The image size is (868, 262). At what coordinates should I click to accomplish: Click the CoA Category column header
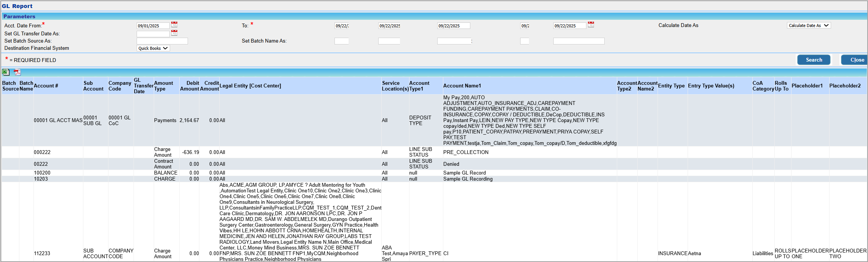(x=763, y=86)
